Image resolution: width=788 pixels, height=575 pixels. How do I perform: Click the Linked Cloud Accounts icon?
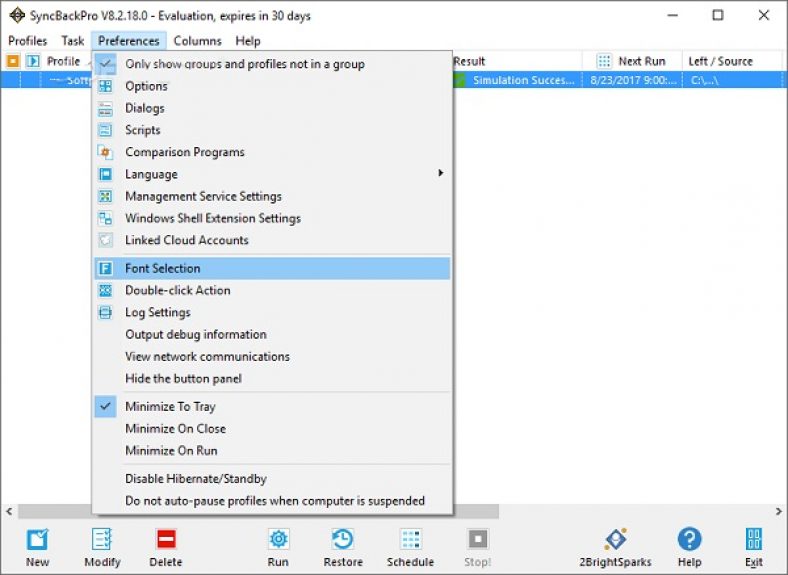point(106,240)
